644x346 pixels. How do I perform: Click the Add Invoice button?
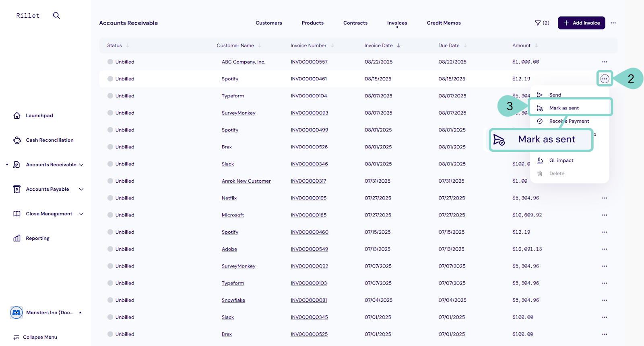click(x=581, y=23)
